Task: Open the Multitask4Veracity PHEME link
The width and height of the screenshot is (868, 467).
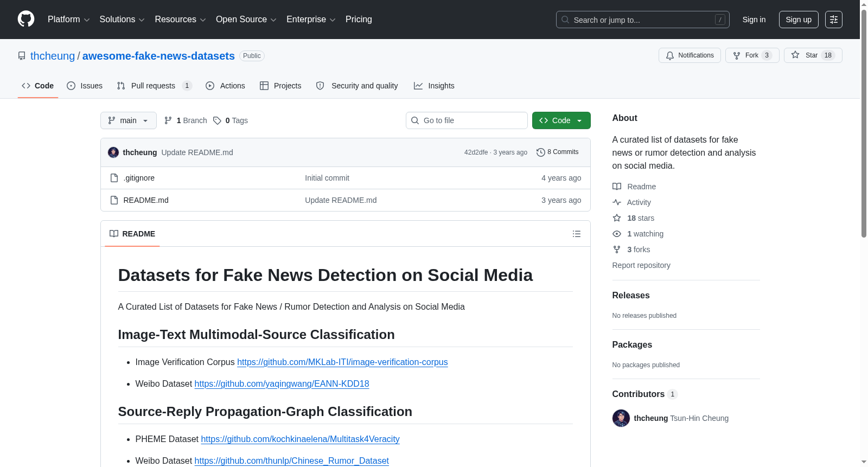Action: pyautogui.click(x=300, y=439)
